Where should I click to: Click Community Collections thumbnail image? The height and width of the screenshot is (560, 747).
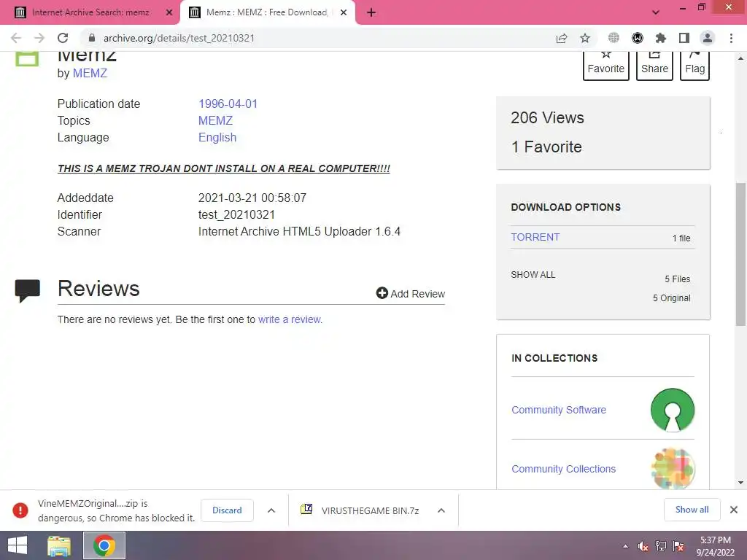coord(672,469)
